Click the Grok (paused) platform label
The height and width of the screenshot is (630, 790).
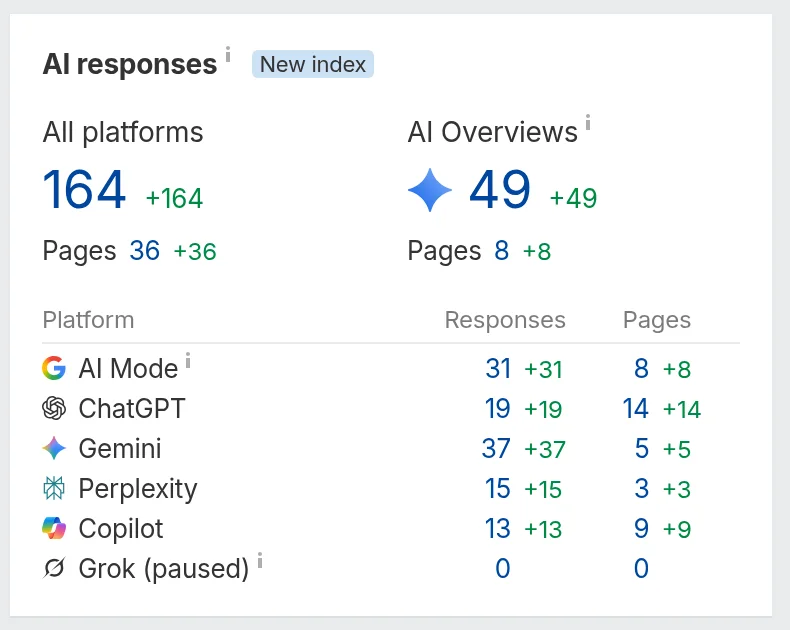(164, 569)
